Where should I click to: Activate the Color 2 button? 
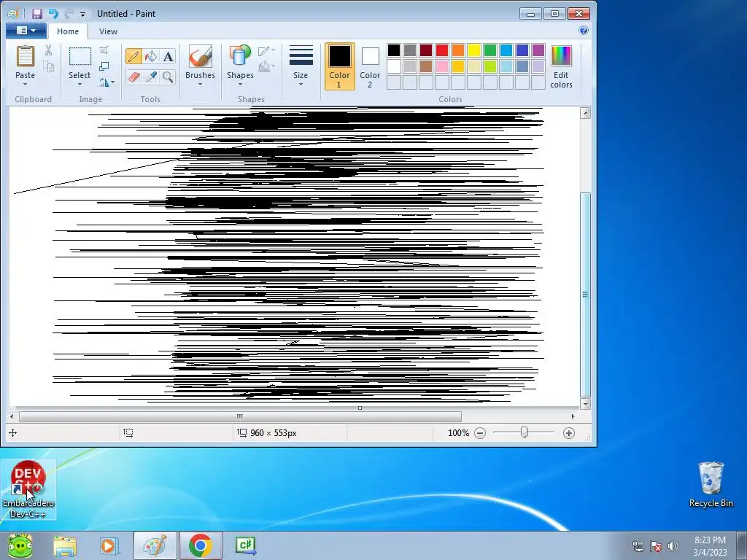pos(370,66)
